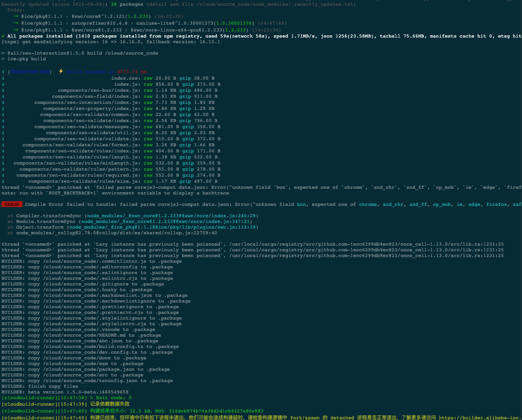Click 'components/zen-validate/util.js:' path
The height and width of the screenshot is (420, 522).
(94, 133)
